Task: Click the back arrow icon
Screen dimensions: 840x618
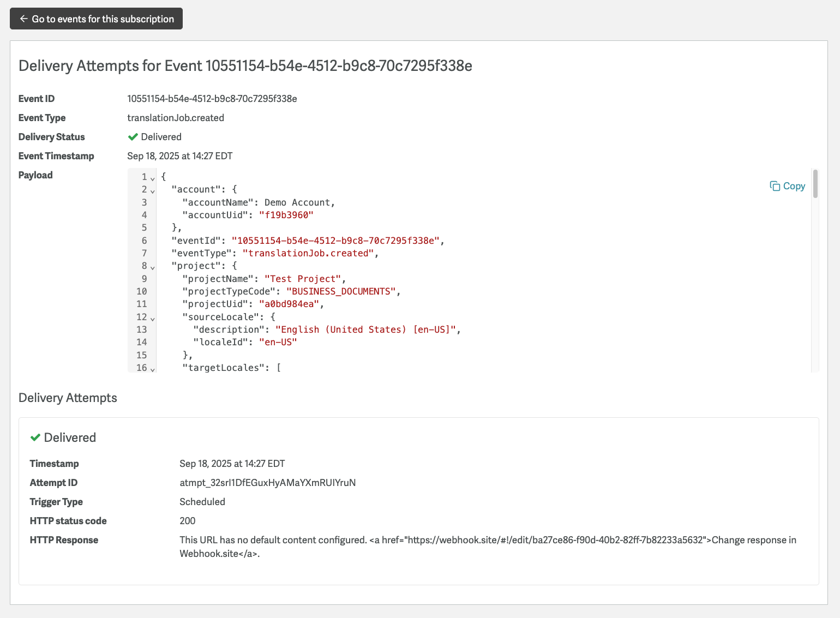Action: tap(23, 19)
